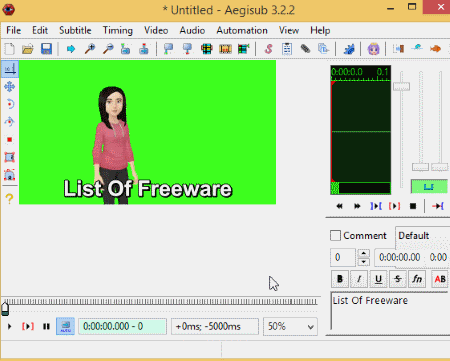Select the rectangle clip tool
This screenshot has height=361, width=450.
click(10, 157)
